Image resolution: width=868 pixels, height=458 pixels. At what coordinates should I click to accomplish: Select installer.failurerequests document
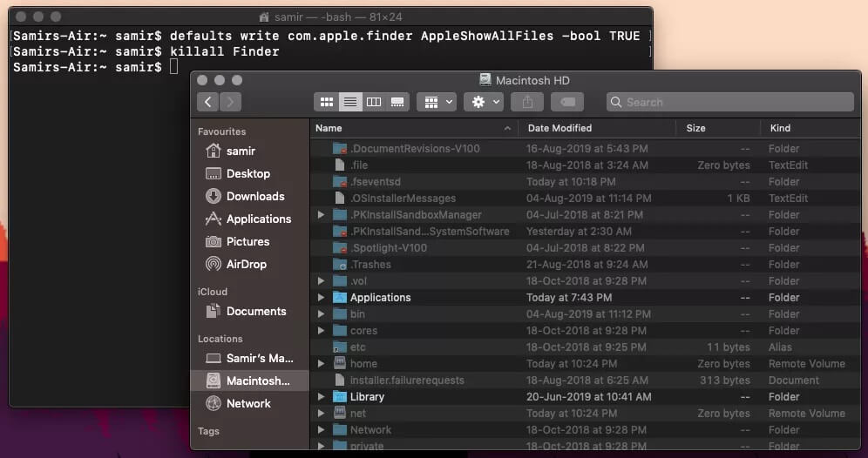(585, 381)
